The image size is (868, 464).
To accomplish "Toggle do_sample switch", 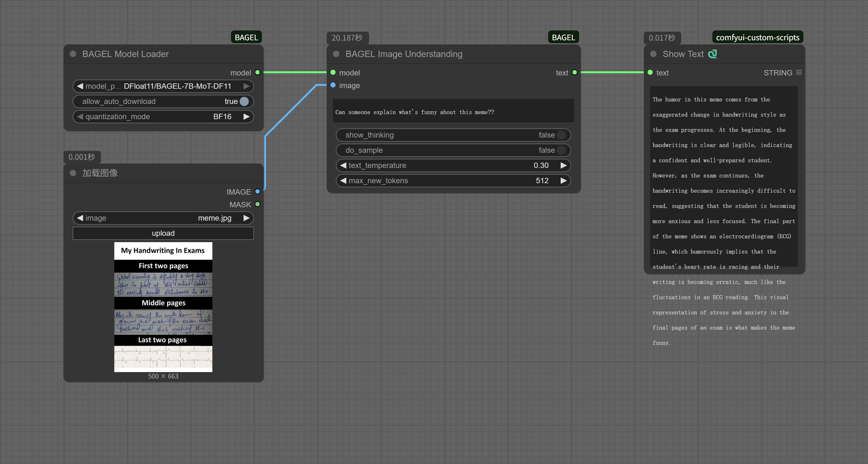I will pyautogui.click(x=561, y=150).
